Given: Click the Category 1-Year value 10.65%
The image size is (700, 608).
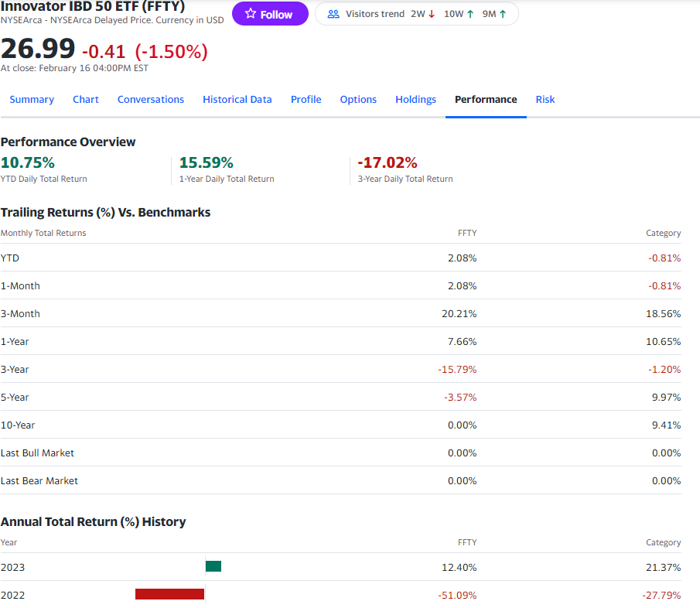Looking at the screenshot, I should pyautogui.click(x=663, y=341).
